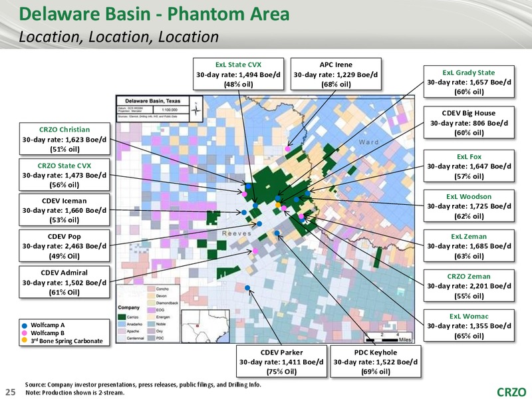
Task: Click the blue ExL Fox well dot on map
Action: click(307, 193)
